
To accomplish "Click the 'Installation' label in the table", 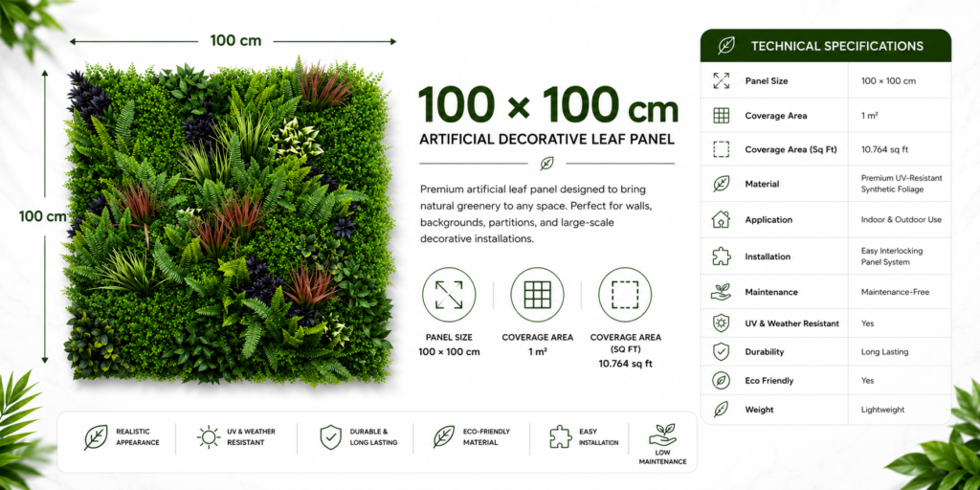I will (x=768, y=256).
